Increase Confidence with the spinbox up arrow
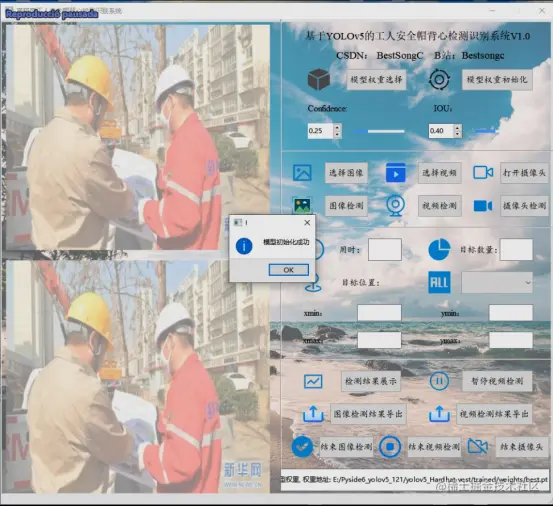Screen dimensions: 554x507 [x=337, y=127]
